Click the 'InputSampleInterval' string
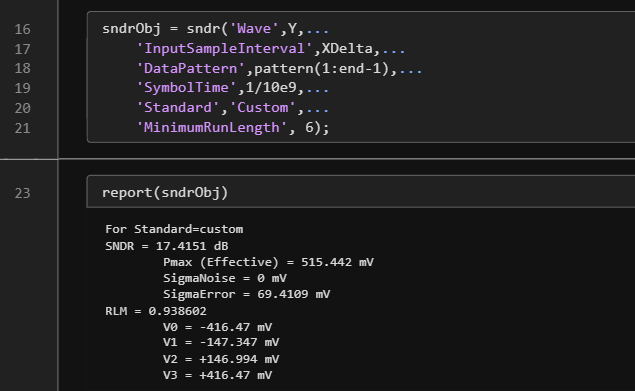The width and height of the screenshot is (635, 391). point(224,49)
